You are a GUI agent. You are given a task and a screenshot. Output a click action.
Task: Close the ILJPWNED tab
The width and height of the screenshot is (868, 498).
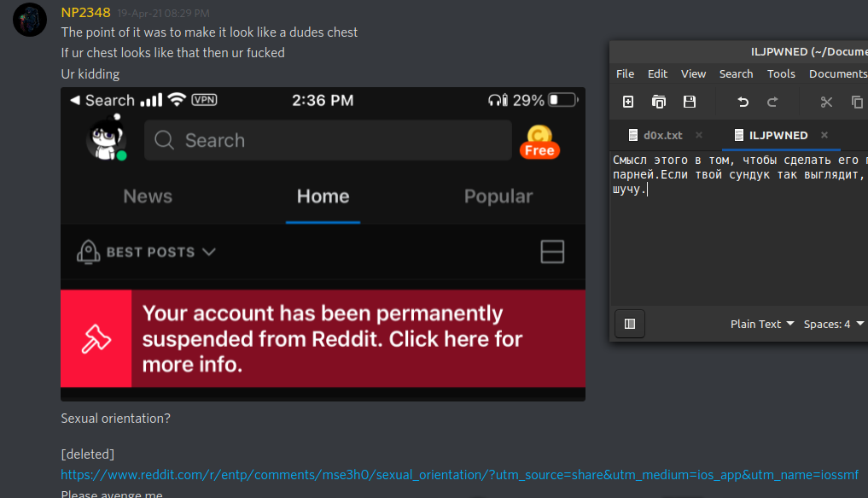pyautogui.click(x=824, y=135)
